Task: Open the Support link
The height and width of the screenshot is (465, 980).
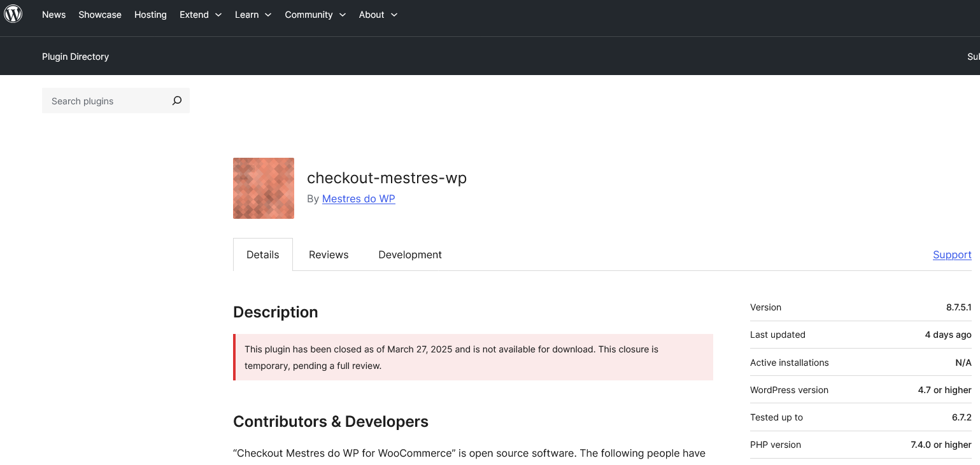Action: [x=952, y=254]
